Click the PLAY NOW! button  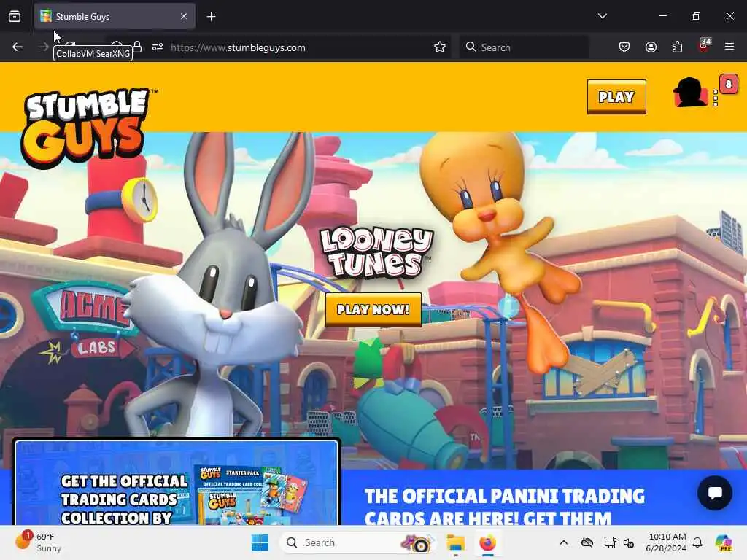(373, 309)
